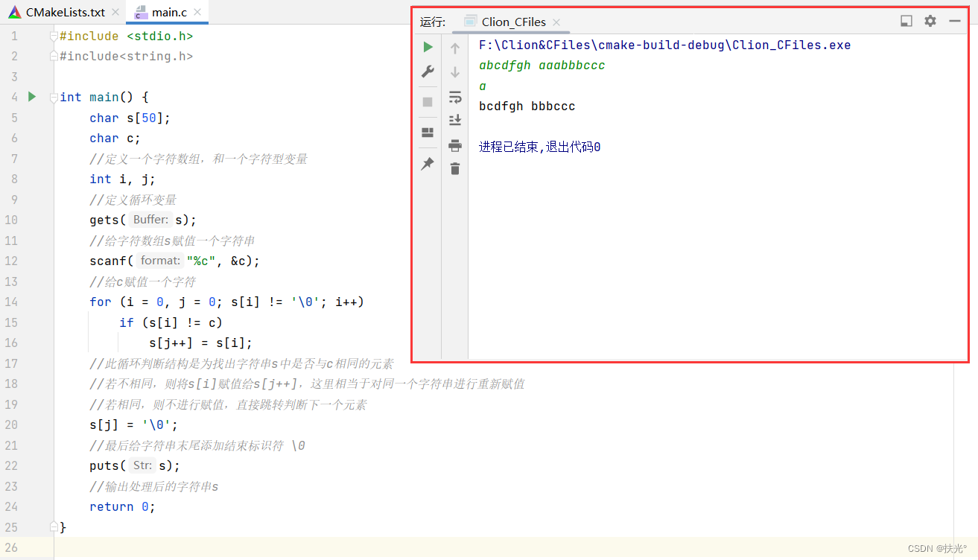Collapse the main function fold marker at line 4

(53, 97)
